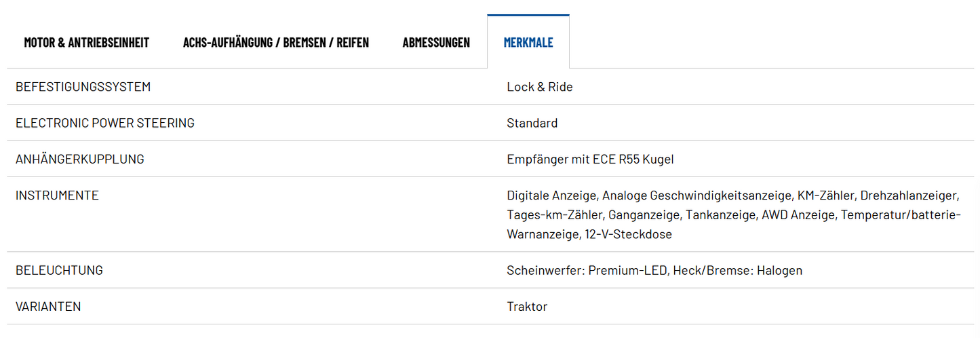
Task: Switch to Achs-Aufhängung / Bremsen / Reifen tab
Action: [x=276, y=43]
